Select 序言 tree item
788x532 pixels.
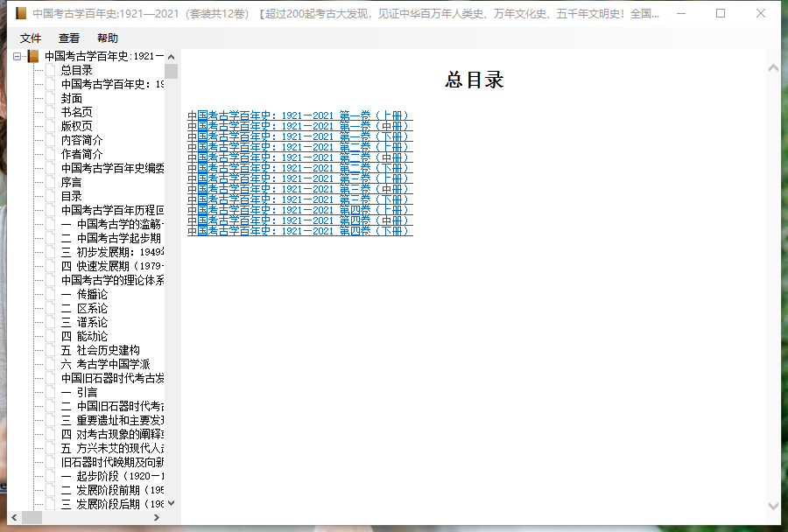click(72, 182)
